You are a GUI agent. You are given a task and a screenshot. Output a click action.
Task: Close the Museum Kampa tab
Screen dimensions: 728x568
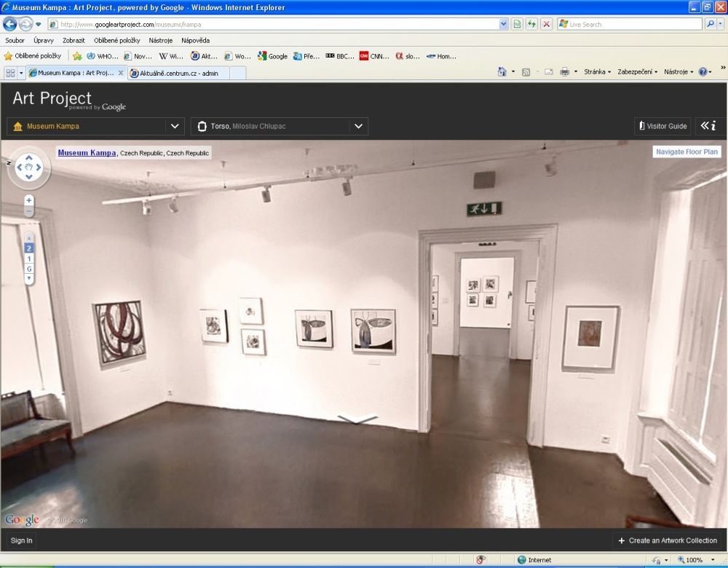click(x=121, y=72)
